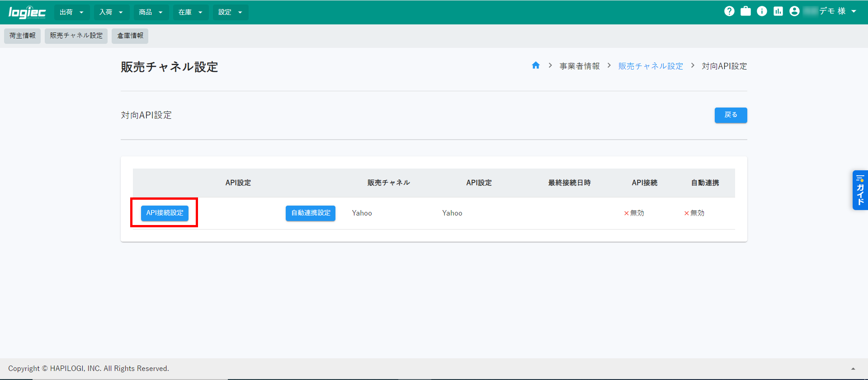
Task: Expand the 入荷 dropdown menu
Action: point(111,12)
